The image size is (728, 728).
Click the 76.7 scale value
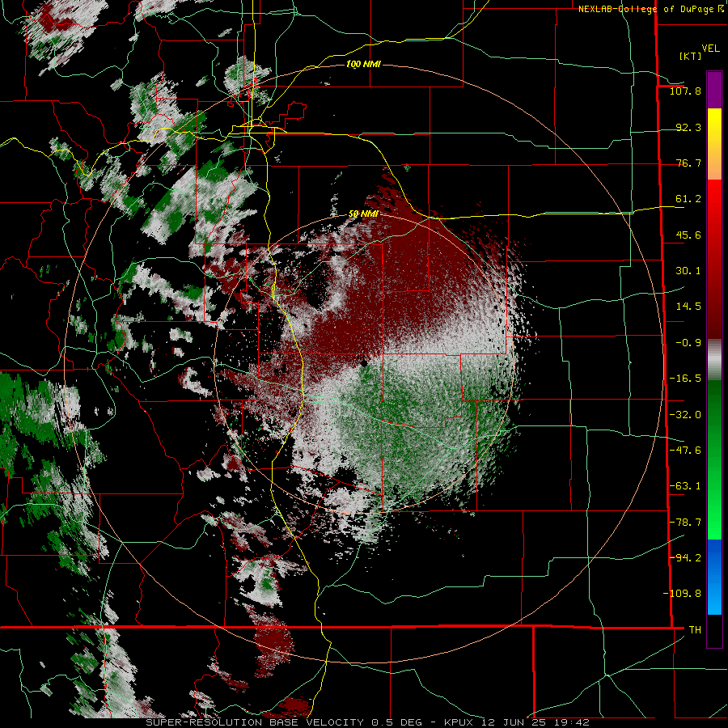click(688, 163)
